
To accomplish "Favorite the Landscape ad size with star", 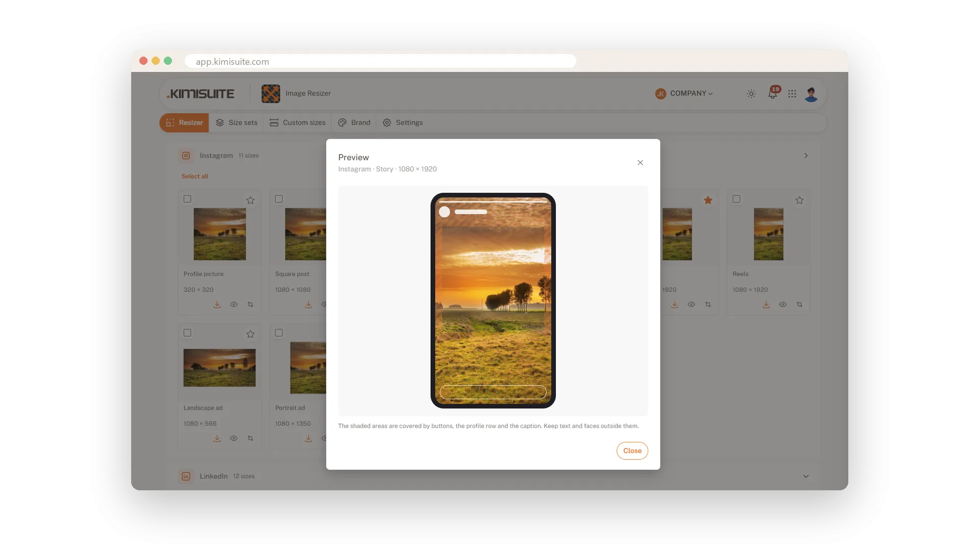I will tap(250, 334).
